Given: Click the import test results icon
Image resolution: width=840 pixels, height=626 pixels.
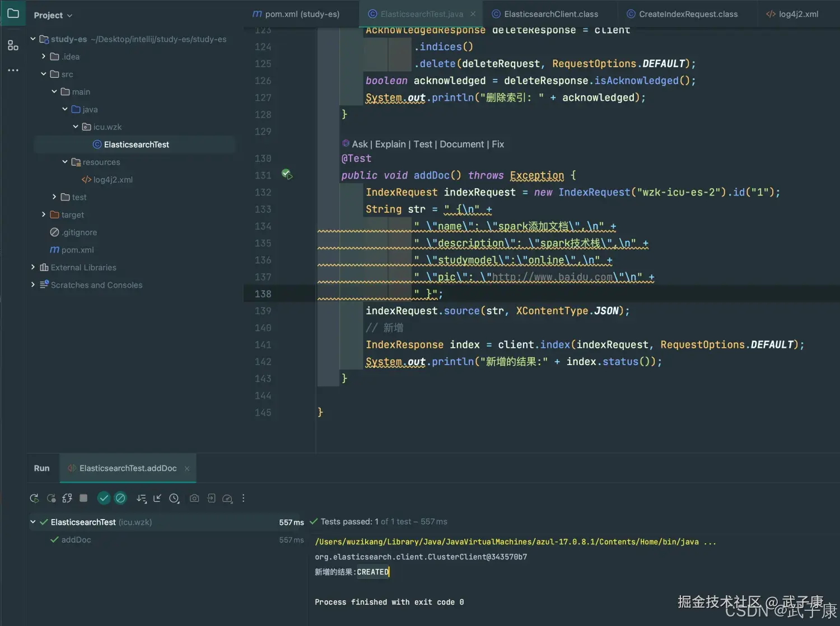Looking at the screenshot, I should [212, 498].
